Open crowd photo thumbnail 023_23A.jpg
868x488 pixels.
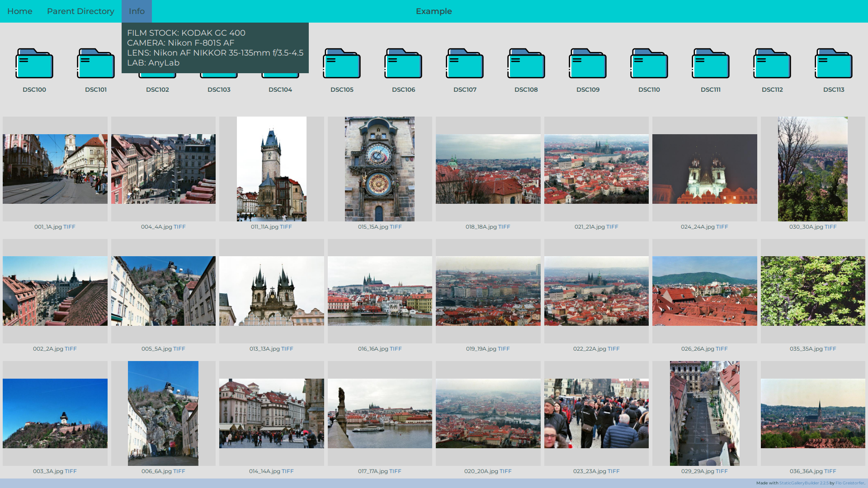point(596,413)
